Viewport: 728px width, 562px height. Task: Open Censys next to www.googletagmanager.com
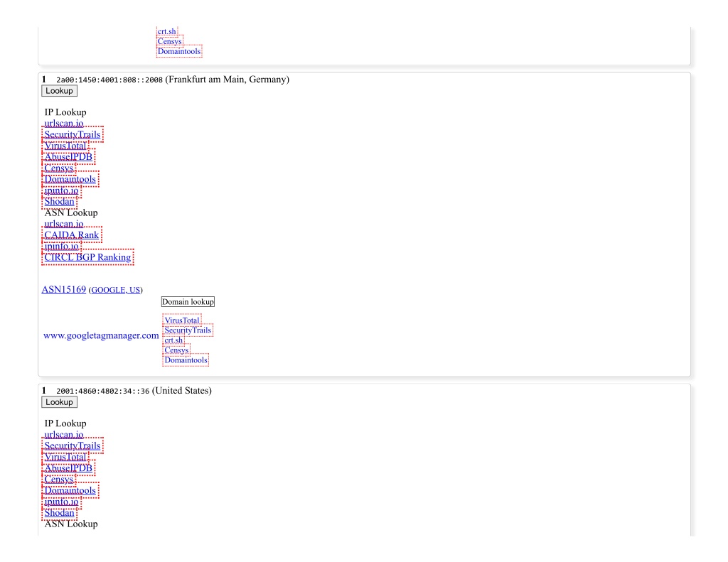click(176, 350)
